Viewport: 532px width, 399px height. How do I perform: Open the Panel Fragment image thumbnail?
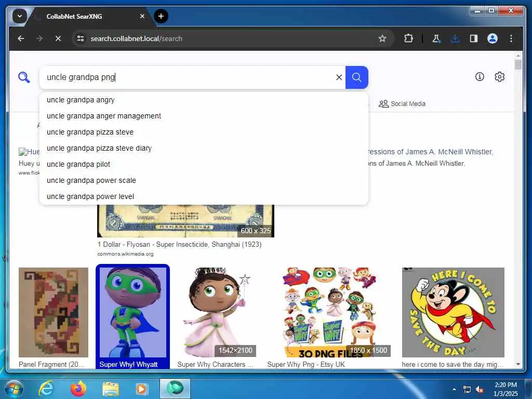tap(54, 312)
